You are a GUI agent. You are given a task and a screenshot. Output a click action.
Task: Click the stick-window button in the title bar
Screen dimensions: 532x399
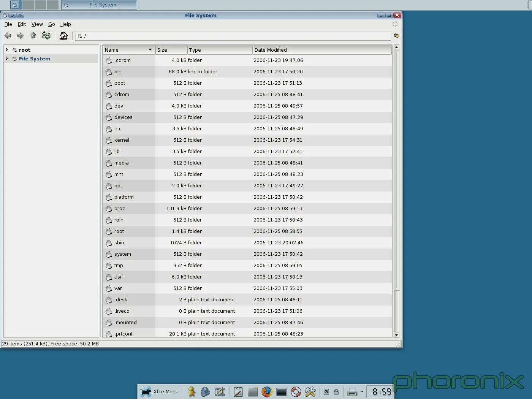12,15
